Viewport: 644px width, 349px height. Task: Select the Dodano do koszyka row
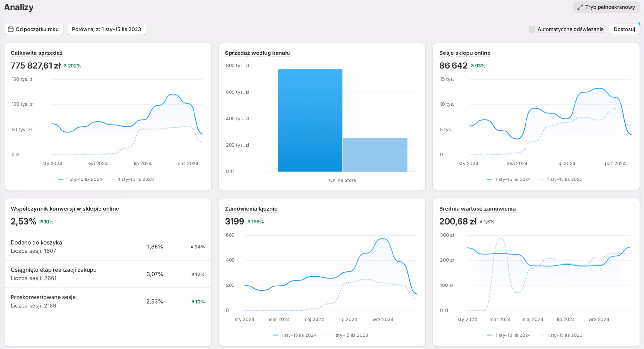click(x=108, y=247)
